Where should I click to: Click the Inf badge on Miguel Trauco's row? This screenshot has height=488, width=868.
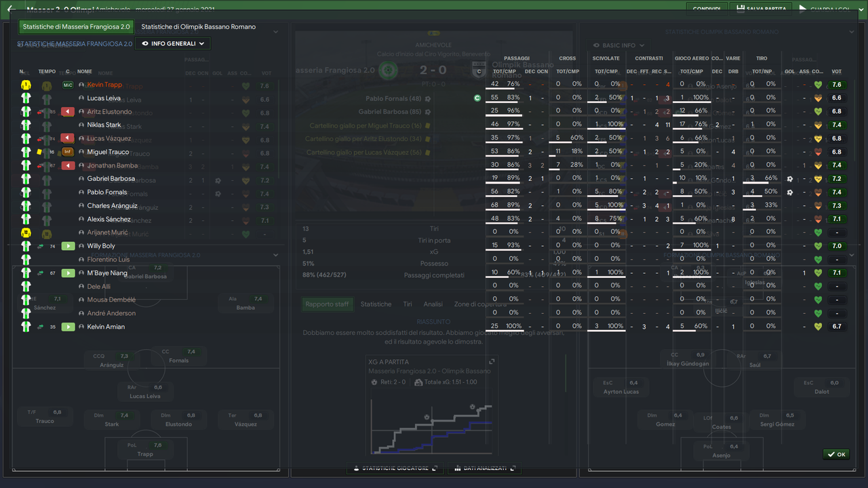click(68, 152)
